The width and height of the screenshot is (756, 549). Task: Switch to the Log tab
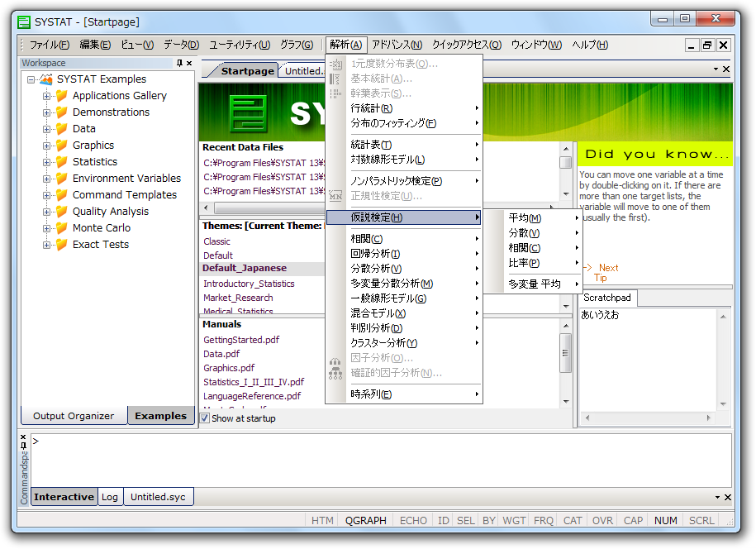pyautogui.click(x=109, y=497)
